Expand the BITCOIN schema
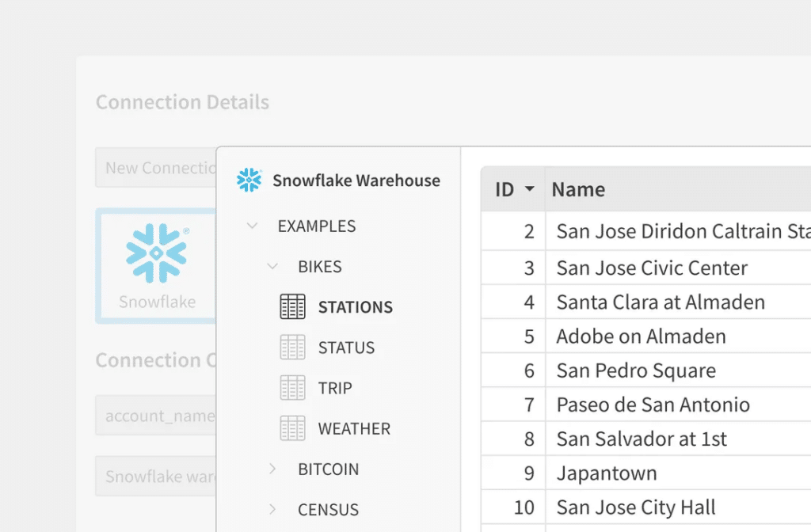This screenshot has height=532, width=811. [272, 469]
